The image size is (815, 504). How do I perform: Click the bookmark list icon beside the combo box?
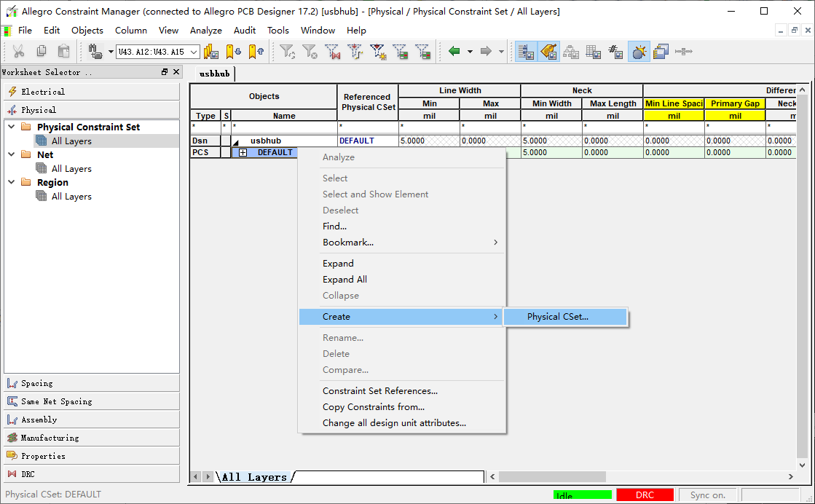coord(210,52)
